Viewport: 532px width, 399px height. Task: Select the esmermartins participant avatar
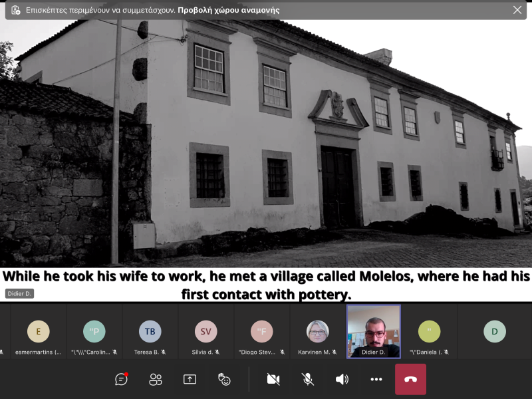click(x=38, y=331)
